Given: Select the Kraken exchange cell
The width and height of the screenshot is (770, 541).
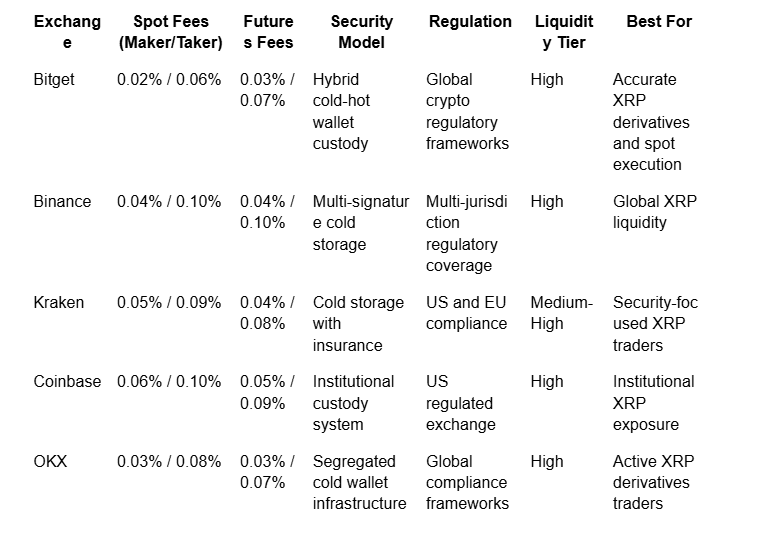Looking at the screenshot, I should coord(59,302).
